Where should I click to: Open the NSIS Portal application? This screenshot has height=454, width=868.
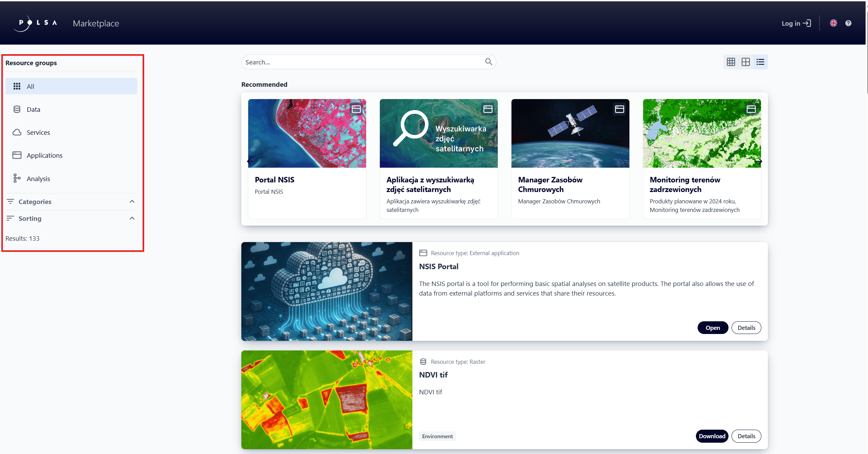[x=712, y=327]
